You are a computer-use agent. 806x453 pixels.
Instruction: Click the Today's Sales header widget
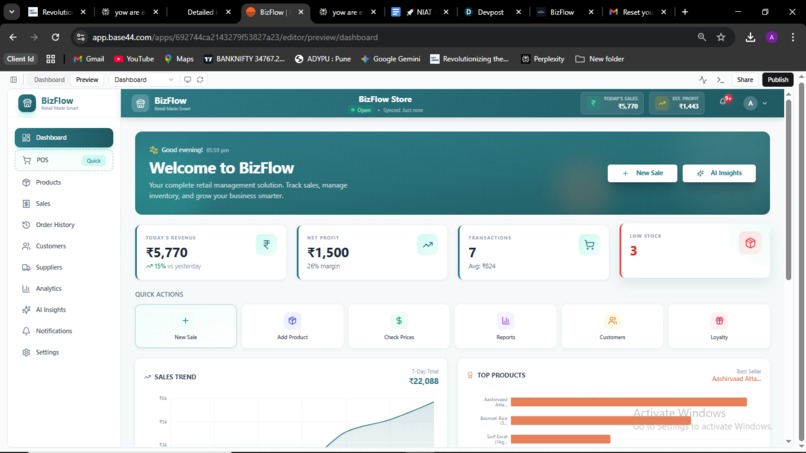(x=613, y=103)
